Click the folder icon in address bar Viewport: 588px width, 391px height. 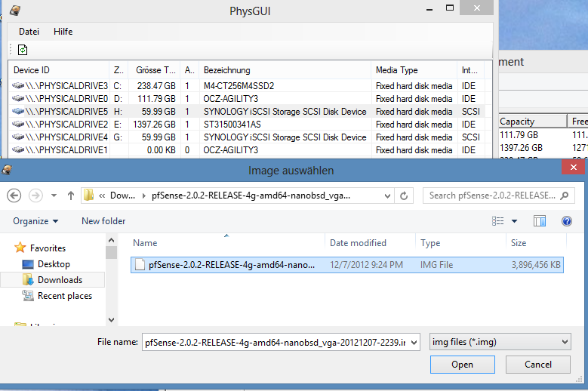88,195
